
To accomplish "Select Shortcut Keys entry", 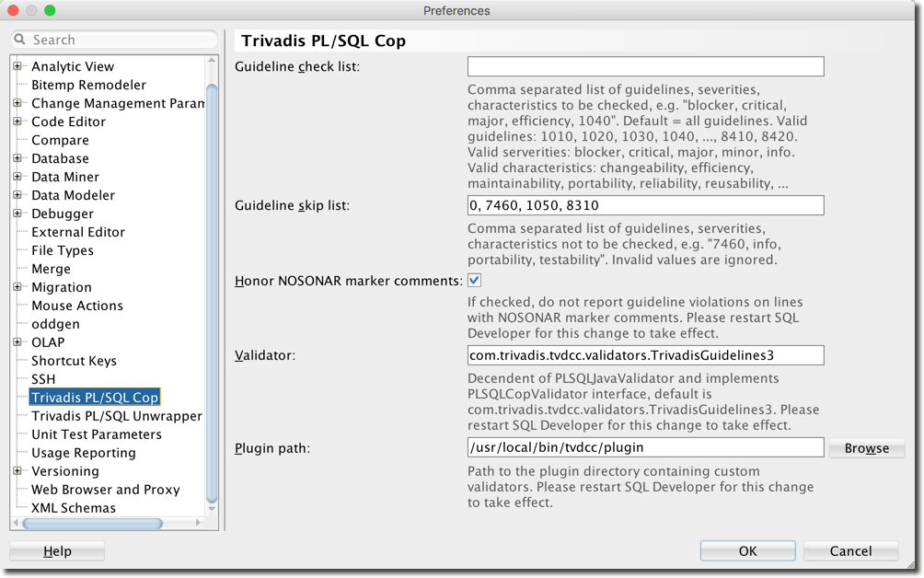I will [74, 361].
